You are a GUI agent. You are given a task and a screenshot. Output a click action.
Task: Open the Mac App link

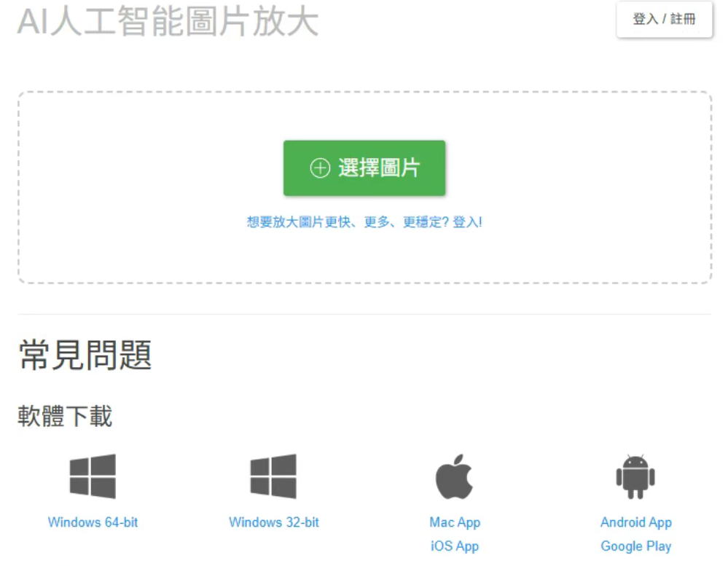pos(455,522)
